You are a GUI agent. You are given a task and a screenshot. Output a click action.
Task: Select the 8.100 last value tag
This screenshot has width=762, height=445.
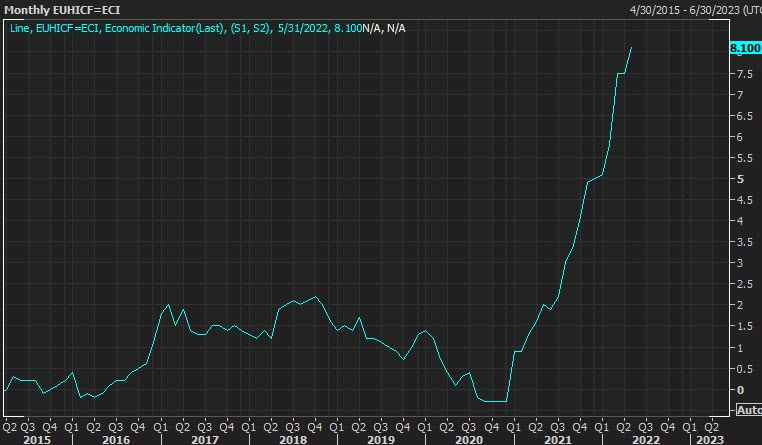[x=746, y=48]
